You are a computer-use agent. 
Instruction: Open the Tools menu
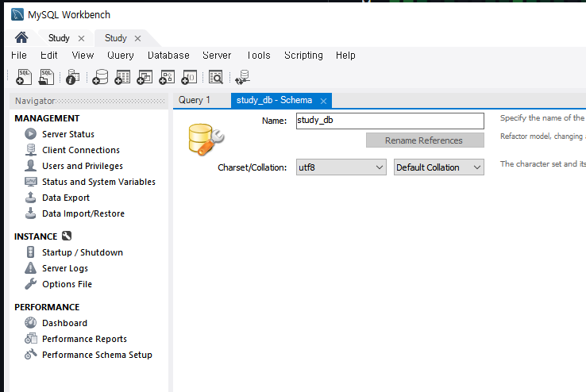click(x=258, y=56)
